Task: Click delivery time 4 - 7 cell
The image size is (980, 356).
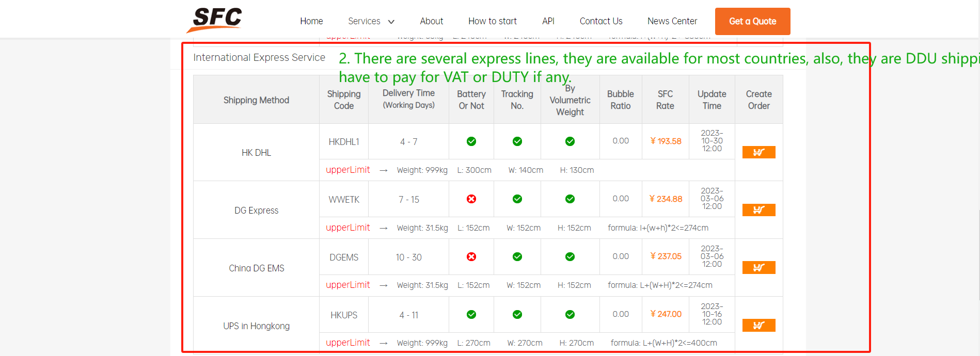Action: (x=409, y=142)
